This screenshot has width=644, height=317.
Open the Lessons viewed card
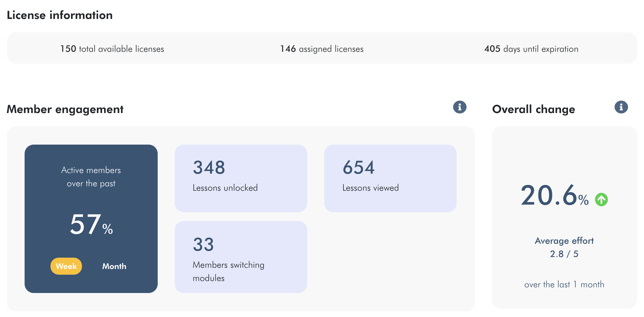(x=390, y=178)
